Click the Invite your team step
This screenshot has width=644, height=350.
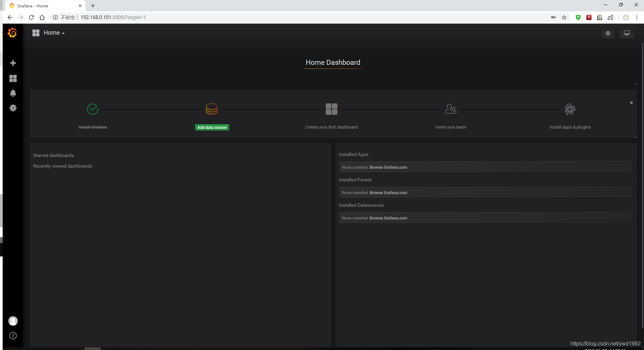tap(450, 127)
